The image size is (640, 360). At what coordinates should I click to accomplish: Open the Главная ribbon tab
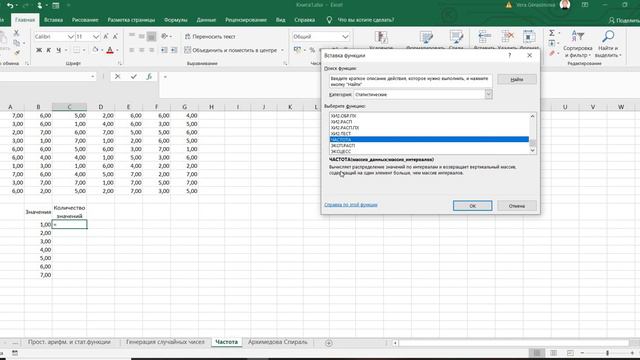click(25, 20)
